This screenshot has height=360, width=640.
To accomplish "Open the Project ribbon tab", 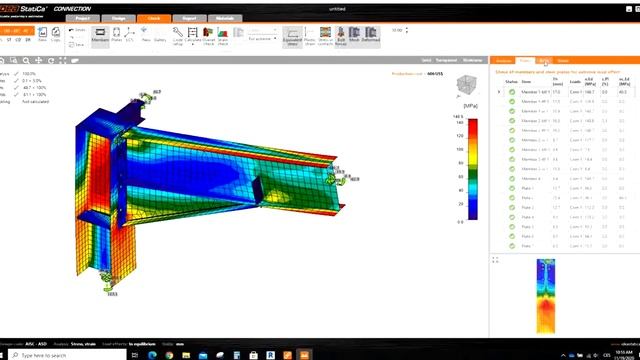I will [82, 18].
